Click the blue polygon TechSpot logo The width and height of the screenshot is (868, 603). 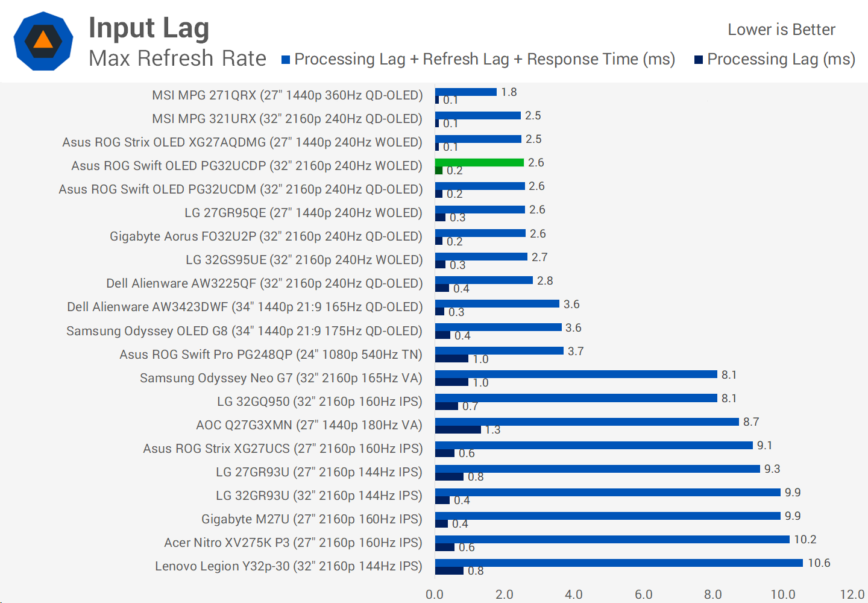43,41
